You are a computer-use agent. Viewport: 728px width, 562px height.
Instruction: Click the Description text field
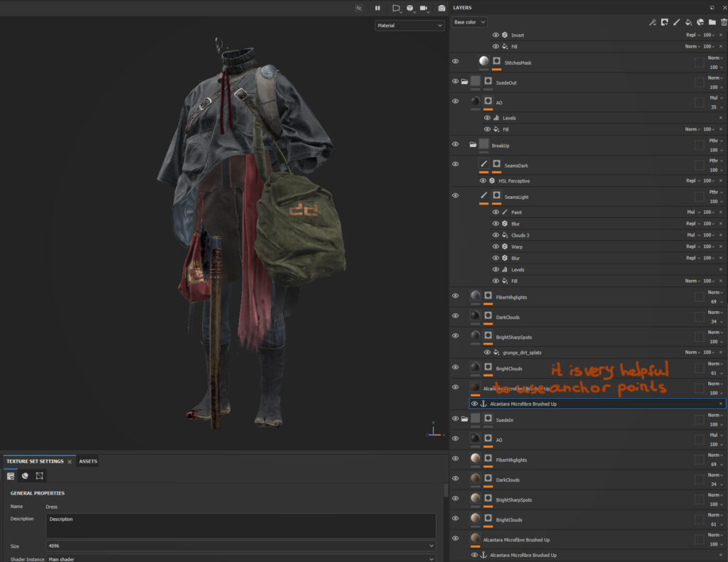tap(240, 526)
